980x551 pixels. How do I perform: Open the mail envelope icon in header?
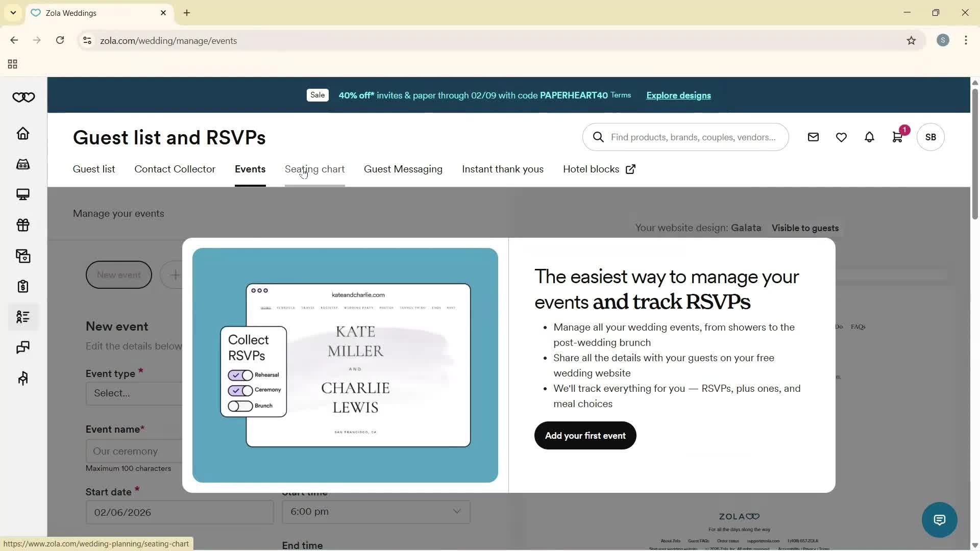pyautogui.click(x=813, y=137)
